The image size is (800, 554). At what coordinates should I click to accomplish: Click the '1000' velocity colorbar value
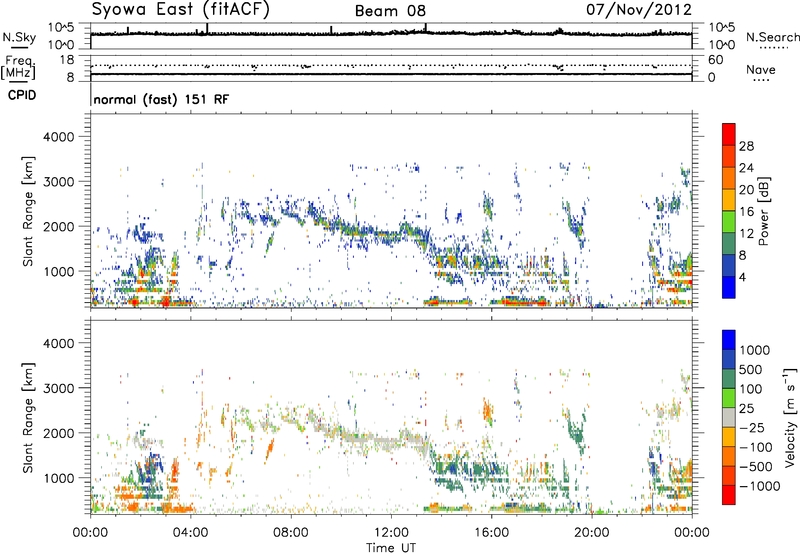click(x=755, y=350)
